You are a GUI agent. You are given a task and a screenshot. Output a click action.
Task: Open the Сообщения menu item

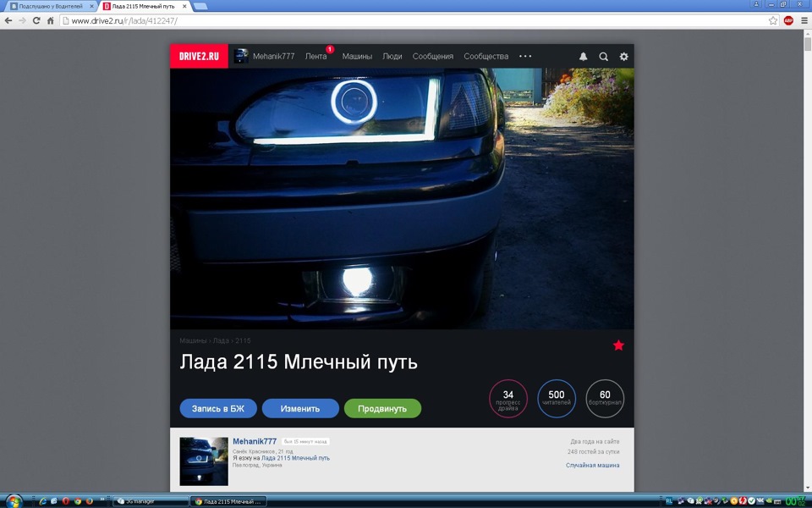pos(432,57)
